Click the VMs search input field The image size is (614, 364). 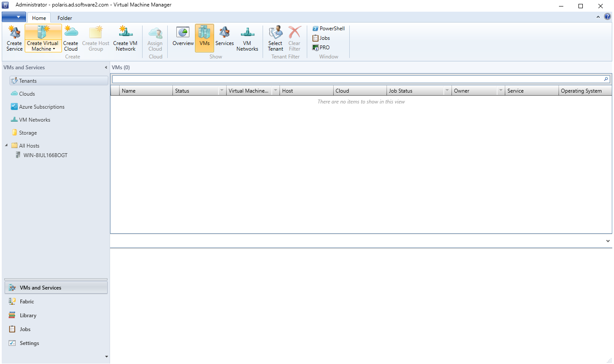[x=357, y=79]
